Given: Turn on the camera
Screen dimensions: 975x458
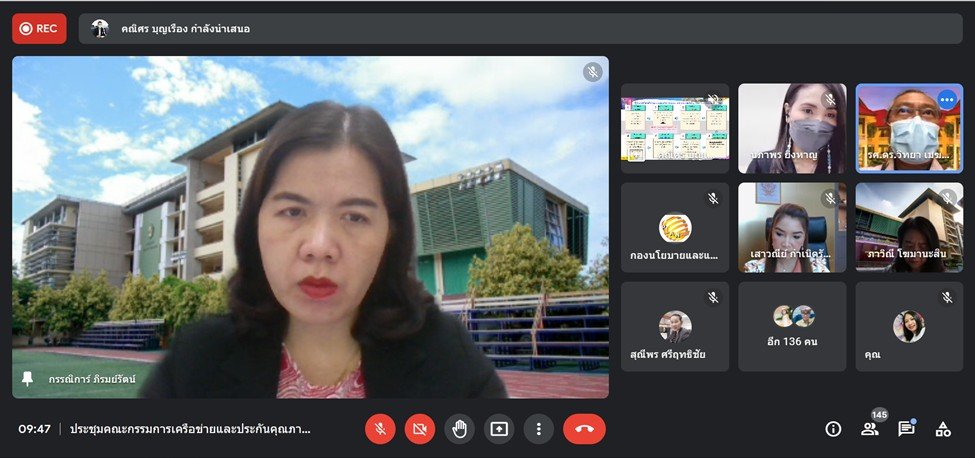Looking at the screenshot, I should [420, 429].
